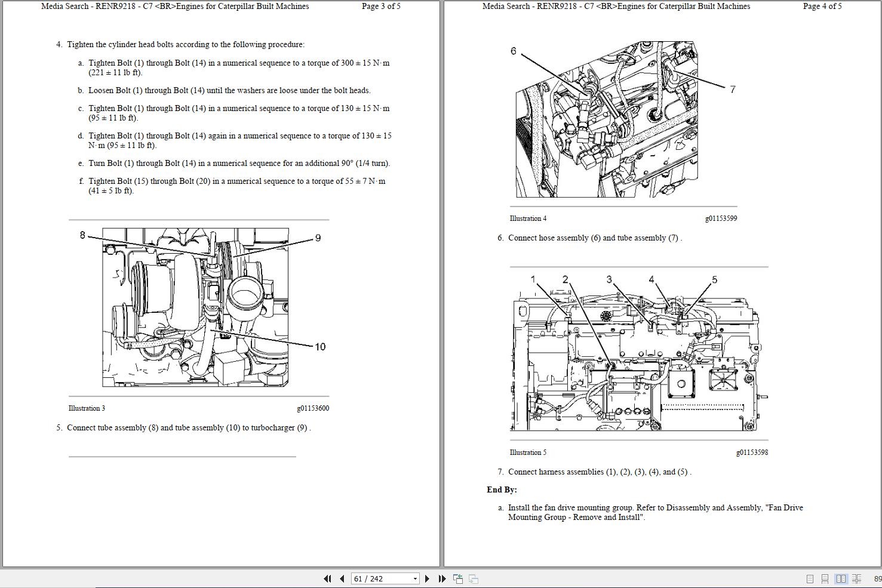Go to the previous page
Screen dimensions: 882x588
(x=342, y=578)
